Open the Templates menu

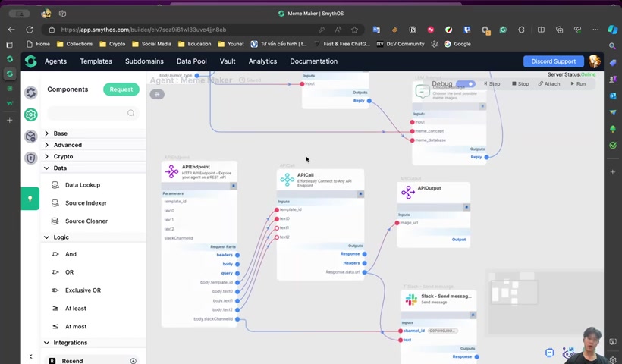coord(96,61)
